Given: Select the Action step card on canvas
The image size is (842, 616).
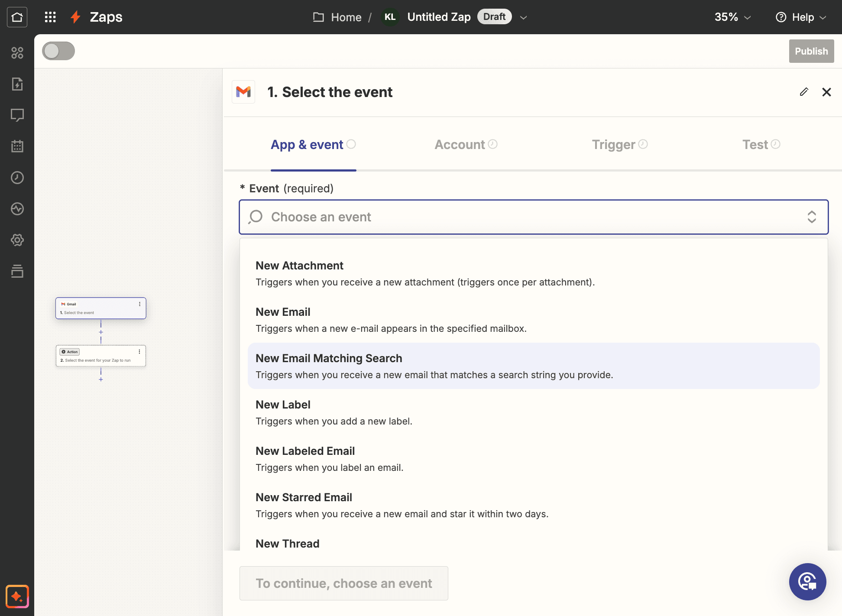Looking at the screenshot, I should tap(100, 356).
